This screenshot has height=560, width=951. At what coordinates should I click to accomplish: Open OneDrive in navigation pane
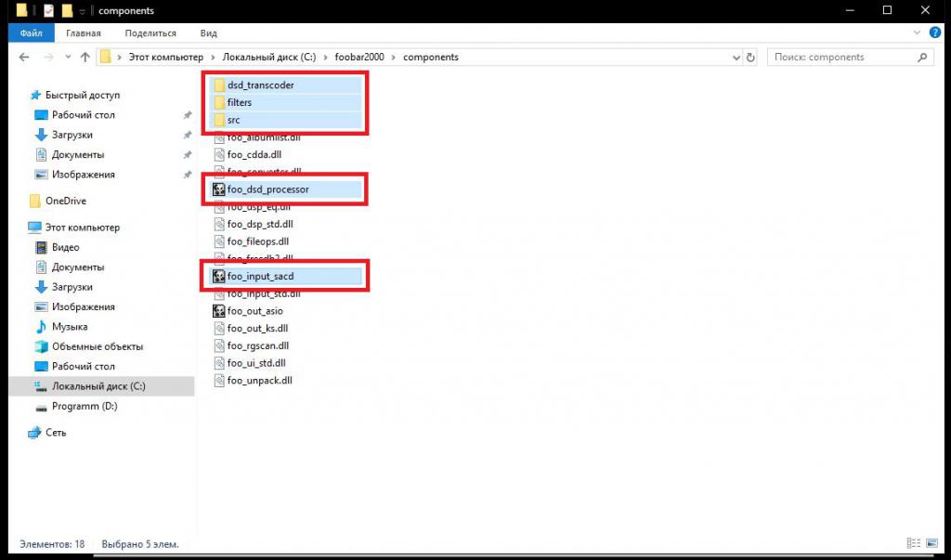pyautogui.click(x=66, y=201)
